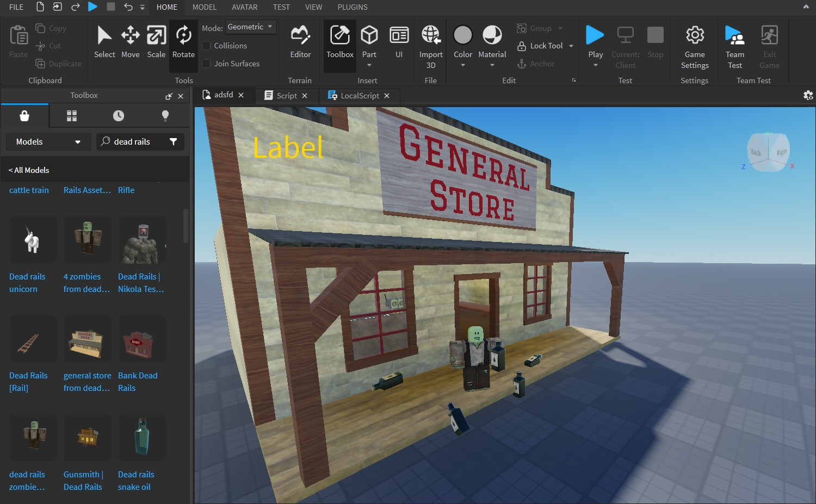This screenshot has width=816, height=504.
Task: Switch to the TEST ribbon tab
Action: coord(281,7)
